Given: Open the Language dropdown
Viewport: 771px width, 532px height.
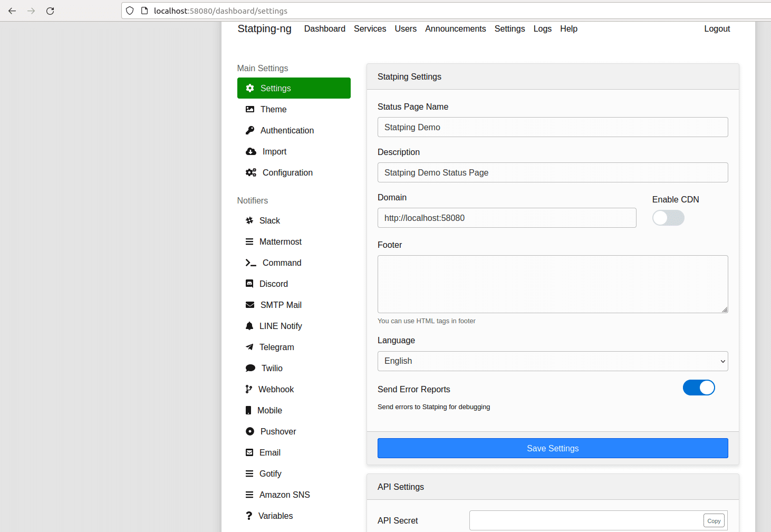Looking at the screenshot, I should click(x=552, y=361).
